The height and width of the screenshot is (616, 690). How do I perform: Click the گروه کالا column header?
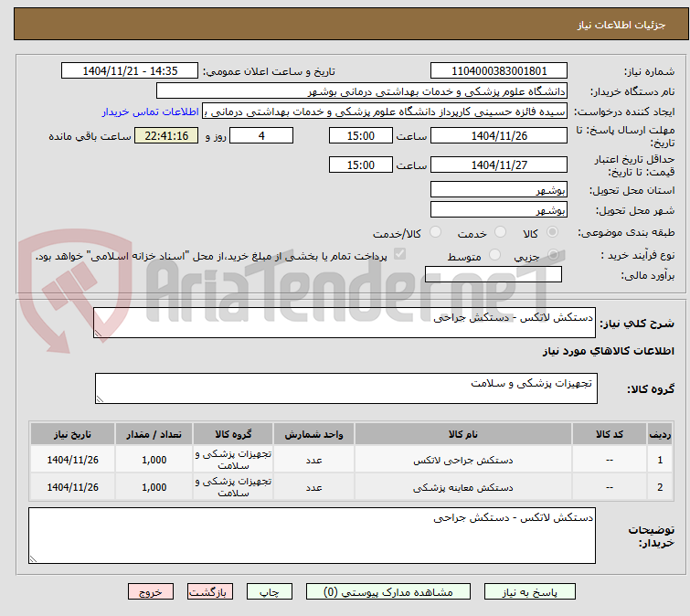point(233,434)
